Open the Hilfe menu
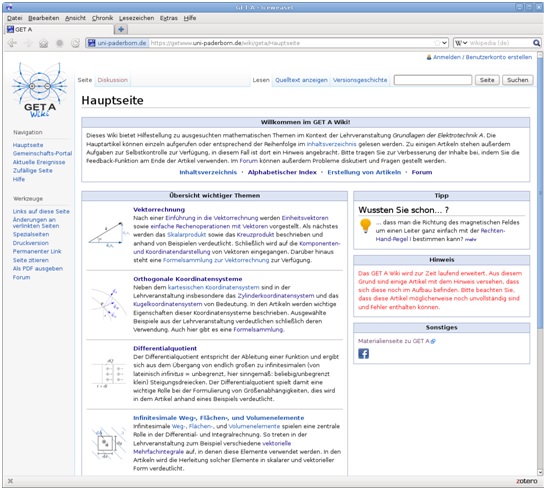The width and height of the screenshot is (544, 489). 190,18
